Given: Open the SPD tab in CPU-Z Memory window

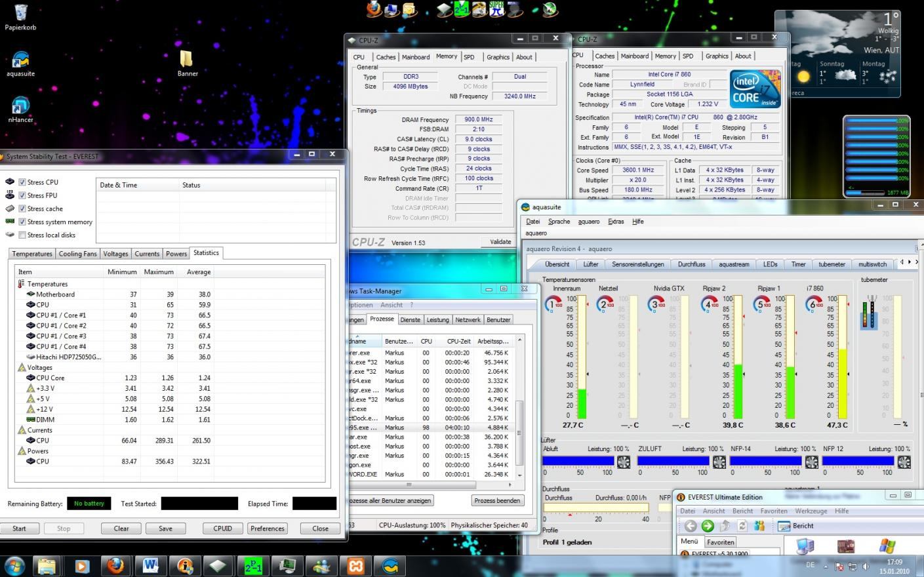Looking at the screenshot, I should 469,57.
